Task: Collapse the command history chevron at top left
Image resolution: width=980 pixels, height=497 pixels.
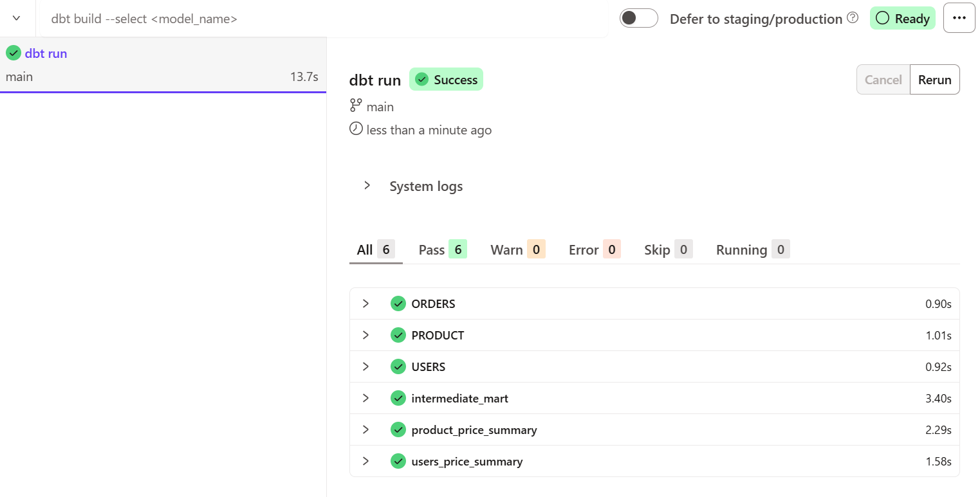Action: pos(17,18)
